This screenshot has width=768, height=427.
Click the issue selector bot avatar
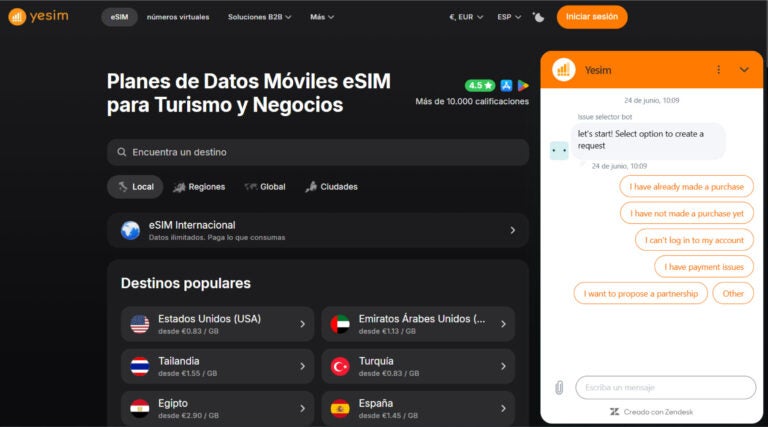[x=559, y=151]
